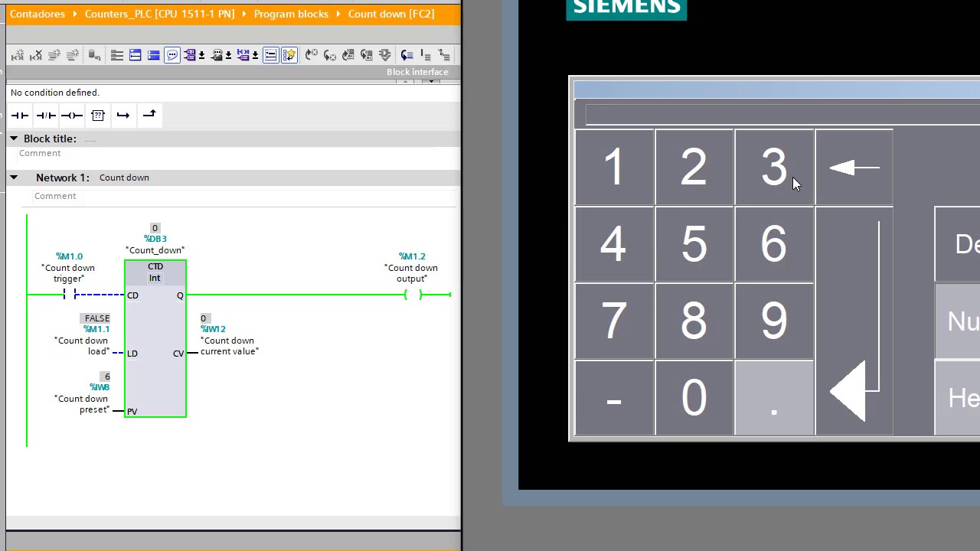The image size is (980, 551).
Task: Select the CTD Int counter block
Action: (x=155, y=339)
